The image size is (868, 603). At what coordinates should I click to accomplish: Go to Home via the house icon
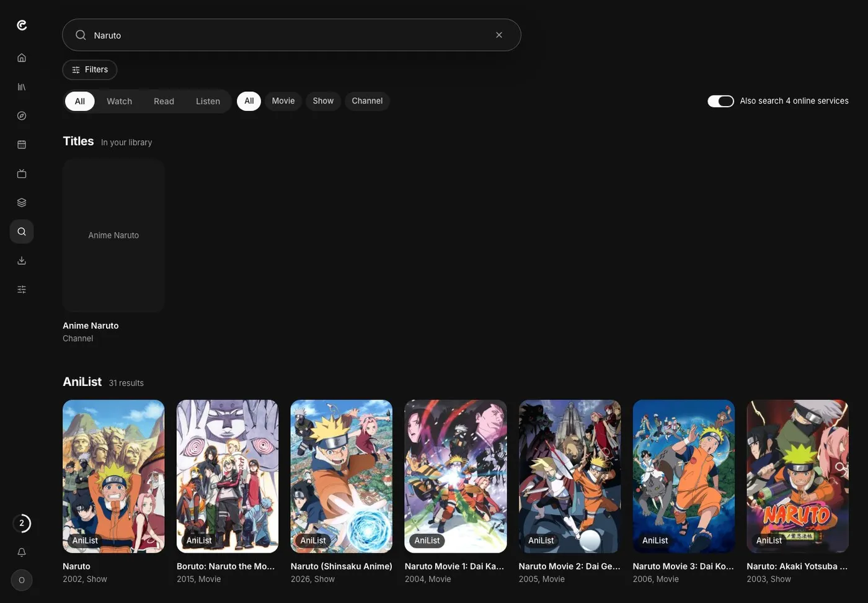tap(22, 58)
